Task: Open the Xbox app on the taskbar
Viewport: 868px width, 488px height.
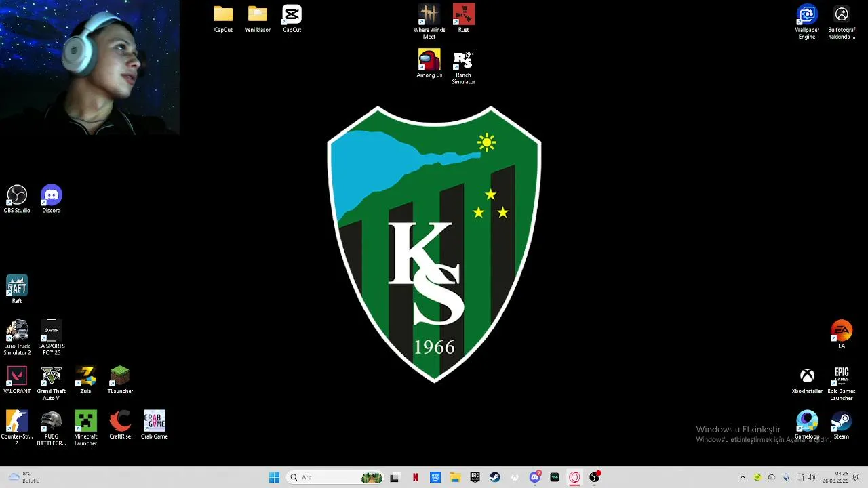Action: pos(515,477)
